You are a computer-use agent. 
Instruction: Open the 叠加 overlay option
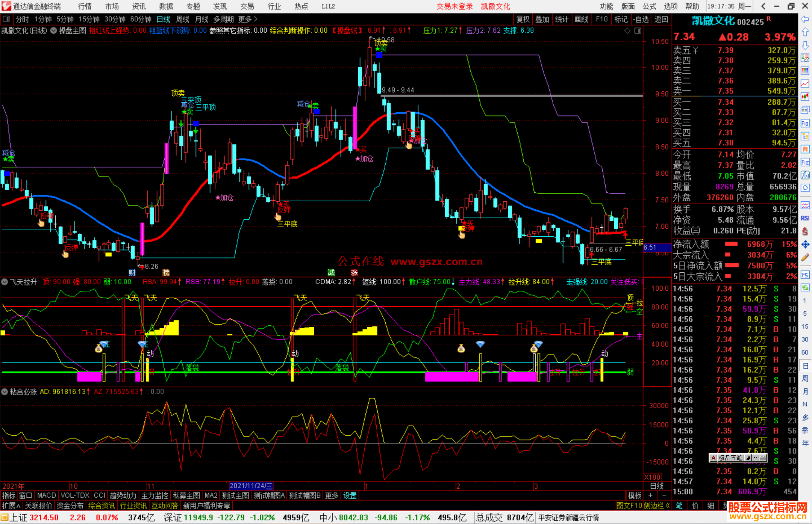542,19
